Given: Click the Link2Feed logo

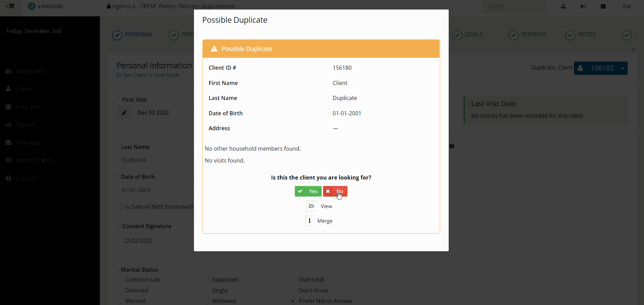Looking at the screenshot, I should [x=46, y=6].
